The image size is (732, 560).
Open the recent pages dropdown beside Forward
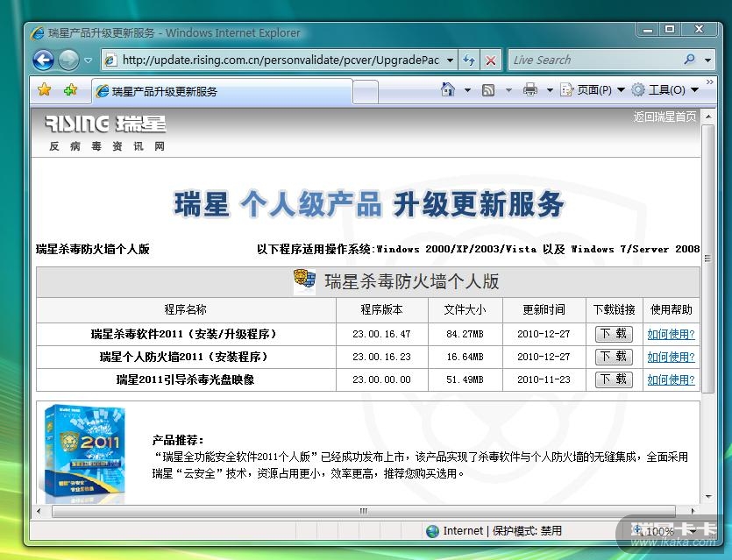tap(88, 60)
